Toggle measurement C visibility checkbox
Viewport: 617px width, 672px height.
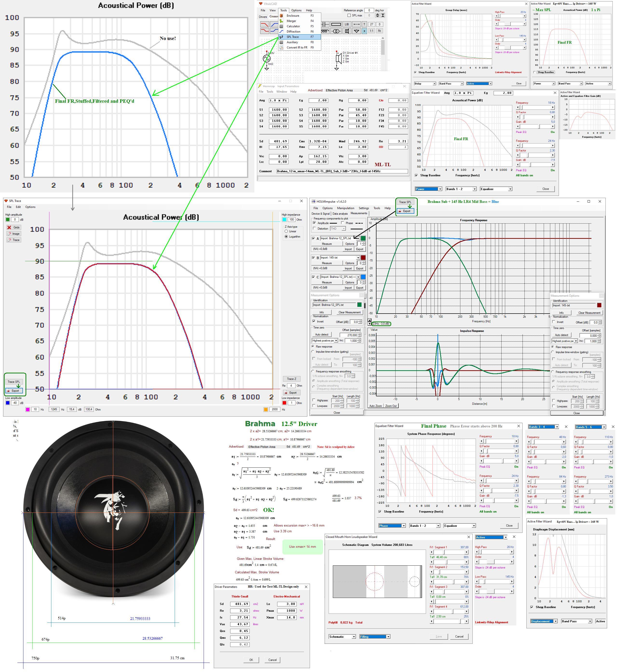coord(314,277)
